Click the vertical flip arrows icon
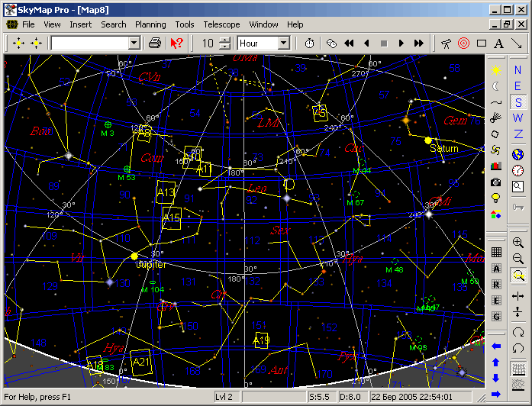This screenshot has width=532, height=406. [517, 311]
